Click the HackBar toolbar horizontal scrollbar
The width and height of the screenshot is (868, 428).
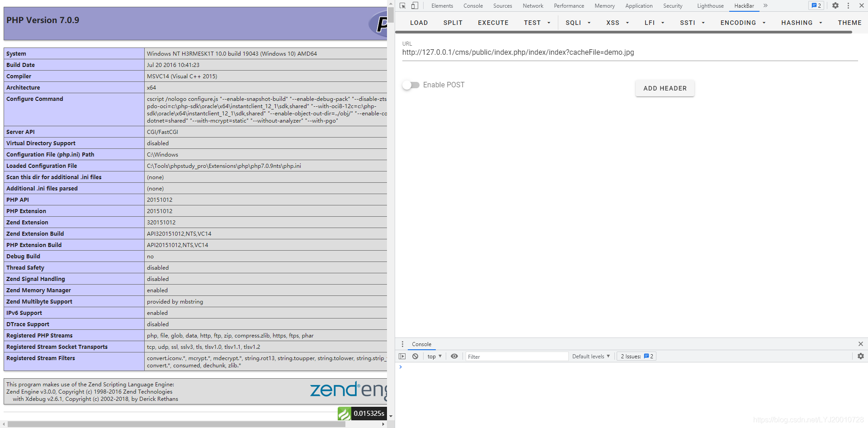(623, 32)
